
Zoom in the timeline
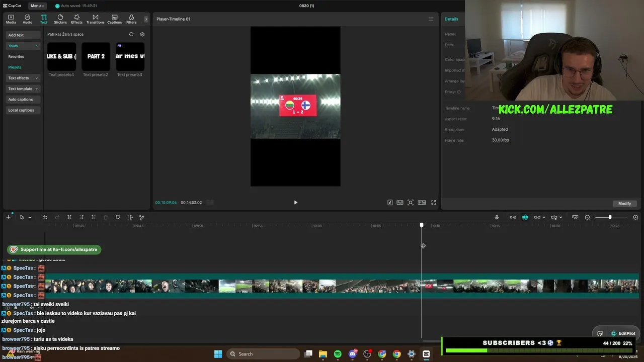click(x=635, y=217)
